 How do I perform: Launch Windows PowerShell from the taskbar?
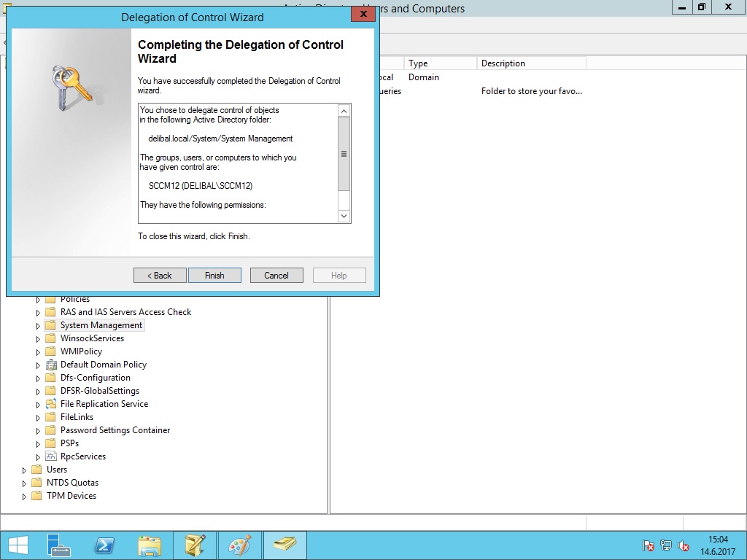[x=104, y=545]
